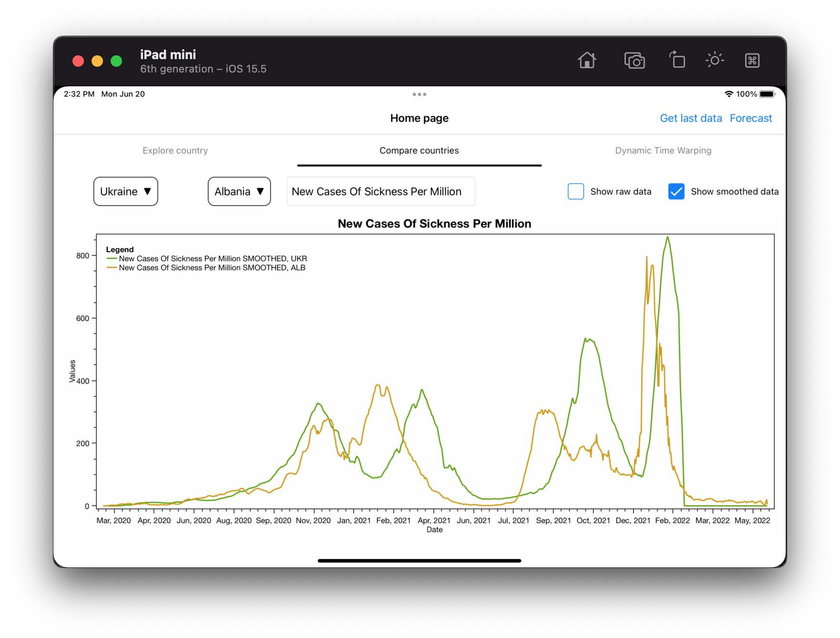Open the Forecast page
This screenshot has width=840, height=638.
tap(751, 118)
